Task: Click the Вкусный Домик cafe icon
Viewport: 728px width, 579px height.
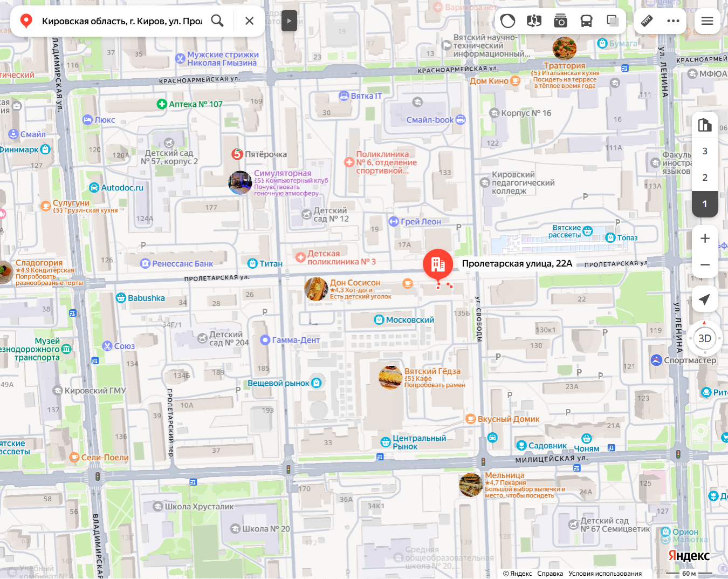Action: point(471,419)
